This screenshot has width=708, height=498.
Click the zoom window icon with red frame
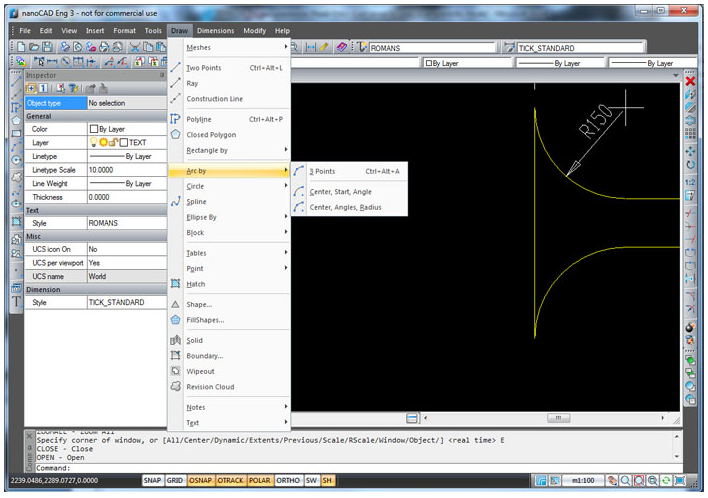639,480
